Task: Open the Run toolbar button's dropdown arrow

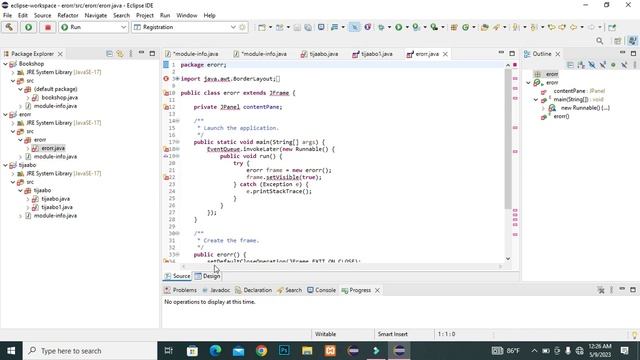Action: click(x=407, y=27)
